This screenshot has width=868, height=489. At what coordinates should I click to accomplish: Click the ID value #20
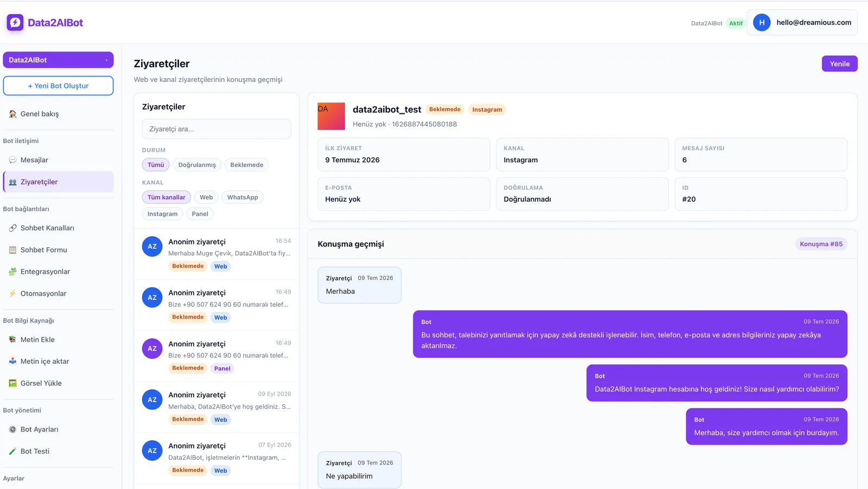[688, 200]
